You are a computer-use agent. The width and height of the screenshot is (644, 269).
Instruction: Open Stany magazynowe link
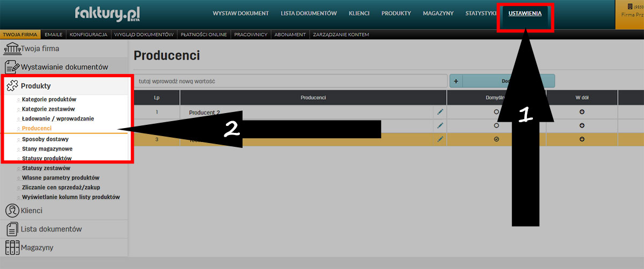pyautogui.click(x=47, y=148)
